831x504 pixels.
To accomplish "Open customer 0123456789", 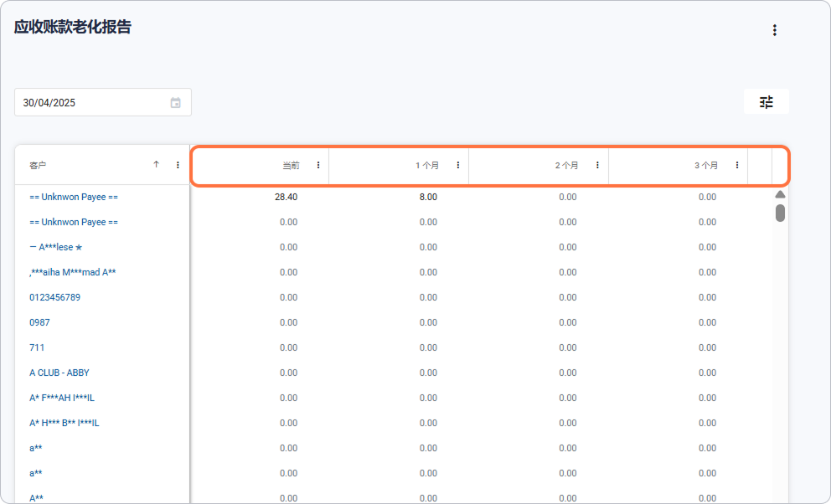I will coord(54,297).
